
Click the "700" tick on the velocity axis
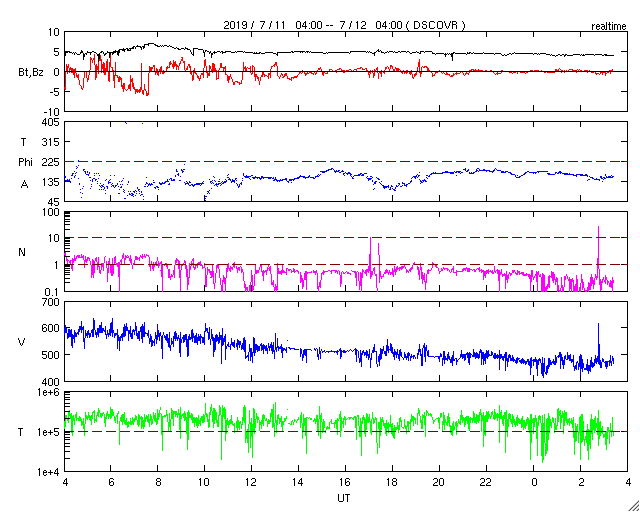point(52,302)
